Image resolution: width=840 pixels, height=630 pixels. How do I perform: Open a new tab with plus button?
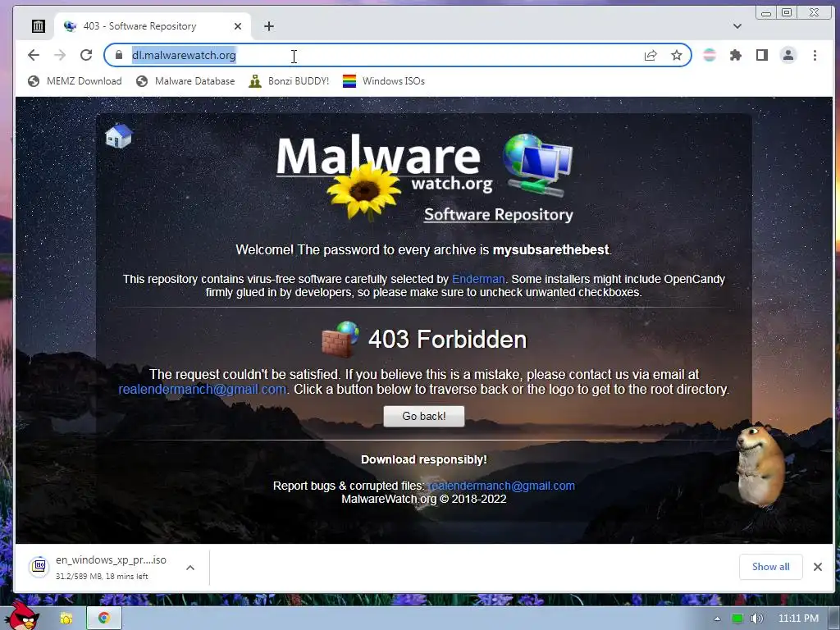[269, 26]
